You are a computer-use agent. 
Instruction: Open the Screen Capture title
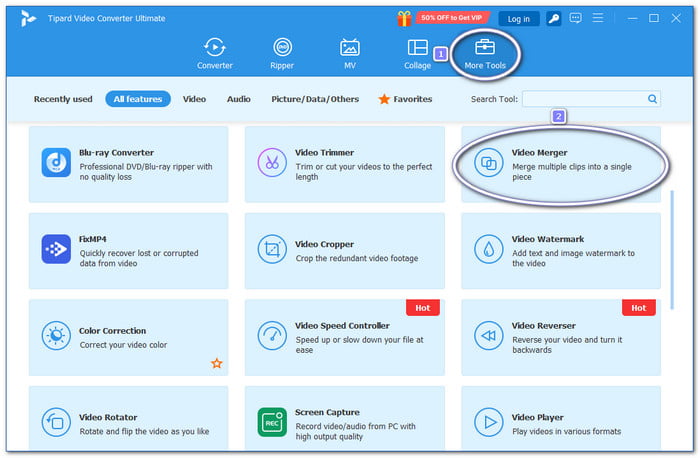coord(327,412)
